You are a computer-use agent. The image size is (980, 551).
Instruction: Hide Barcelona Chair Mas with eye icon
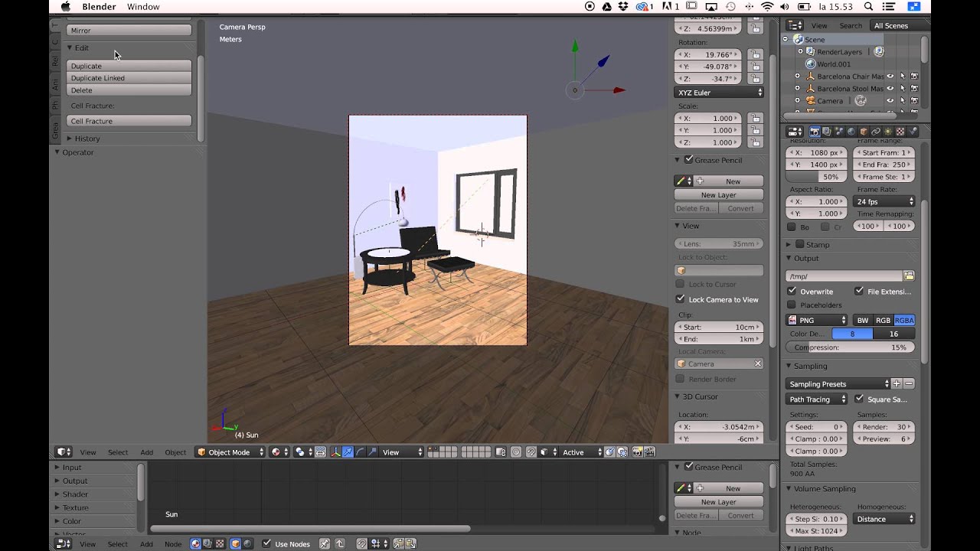point(890,77)
